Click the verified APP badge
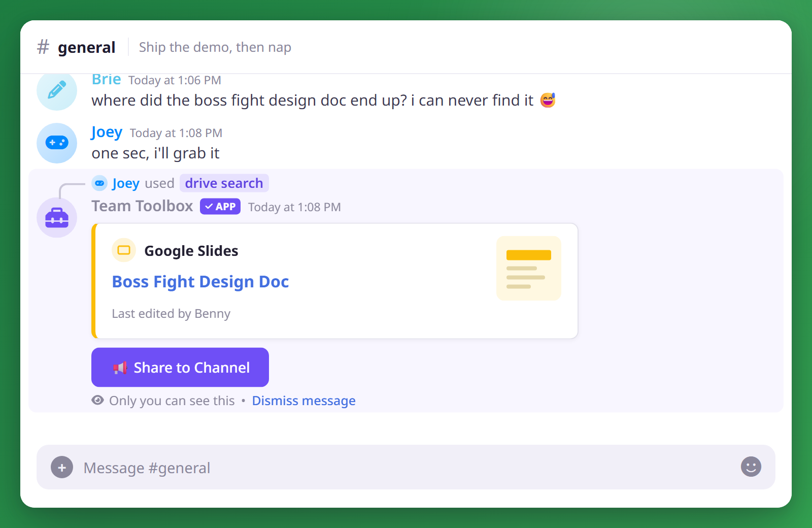The height and width of the screenshot is (528, 812). pos(220,207)
